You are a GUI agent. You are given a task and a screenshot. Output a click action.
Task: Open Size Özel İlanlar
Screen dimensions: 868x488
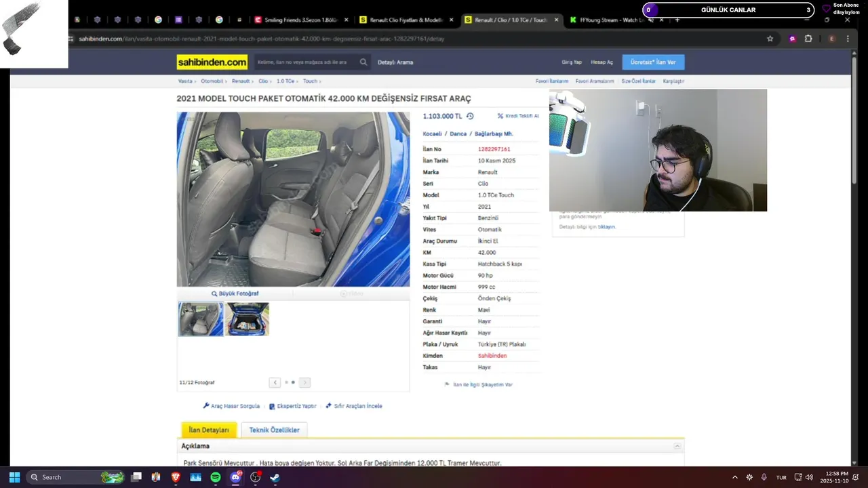click(x=639, y=81)
